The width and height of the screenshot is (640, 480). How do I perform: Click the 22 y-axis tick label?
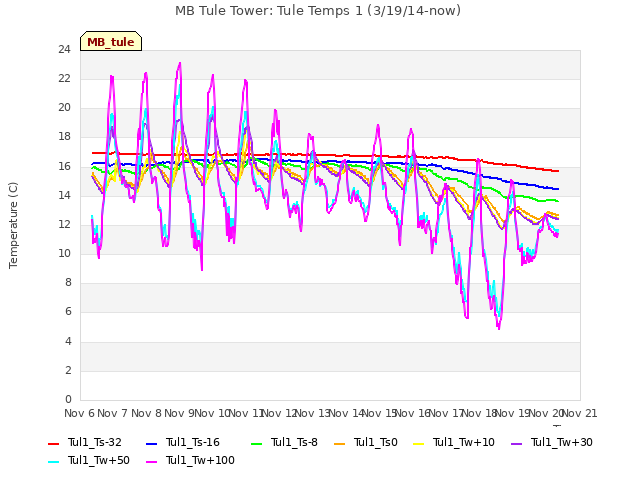pyautogui.click(x=64, y=79)
